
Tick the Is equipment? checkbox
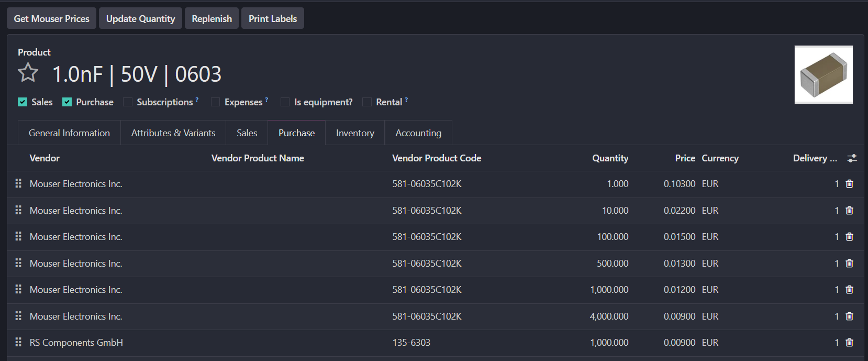tap(285, 102)
